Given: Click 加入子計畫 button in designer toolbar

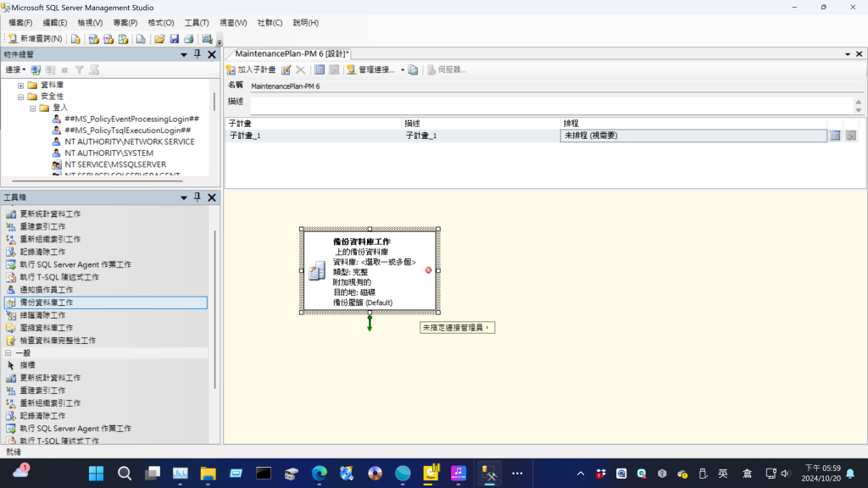Looking at the screenshot, I should (251, 69).
